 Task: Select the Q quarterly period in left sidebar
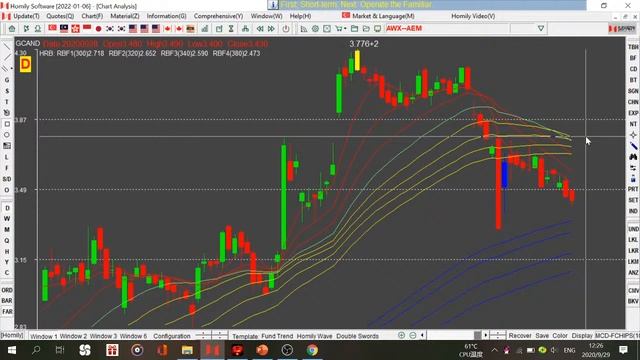click(7, 240)
